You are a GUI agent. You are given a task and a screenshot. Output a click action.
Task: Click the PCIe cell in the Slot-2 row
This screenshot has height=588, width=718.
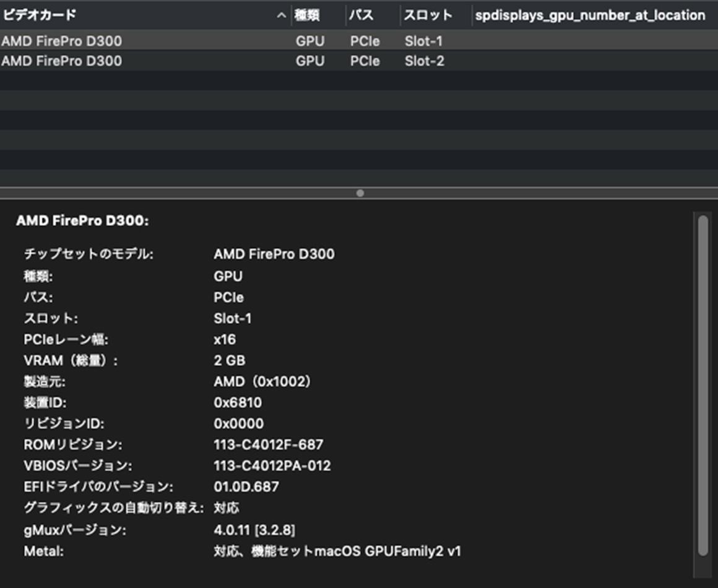pos(365,61)
